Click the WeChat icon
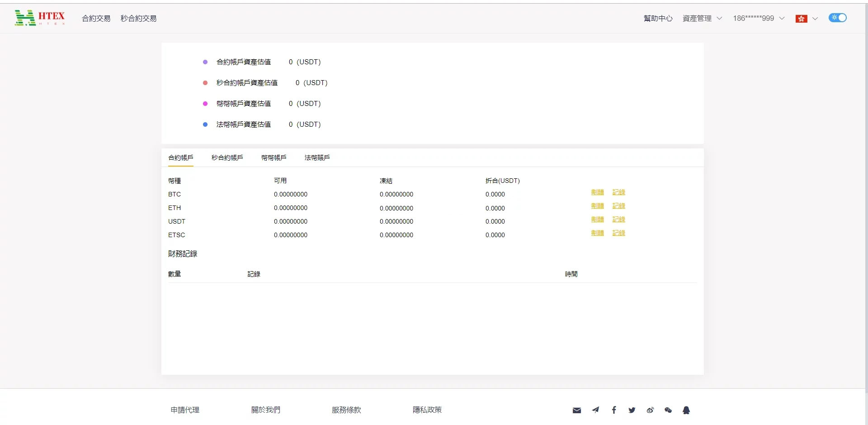The height and width of the screenshot is (425, 868). [668, 410]
